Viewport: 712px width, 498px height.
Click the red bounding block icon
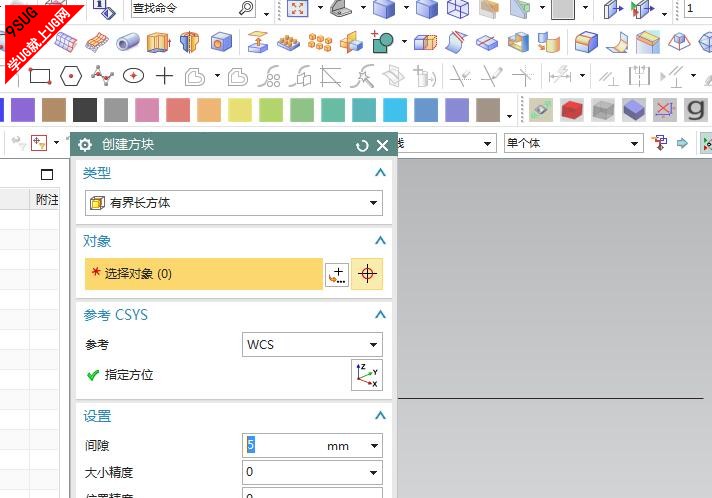point(572,110)
